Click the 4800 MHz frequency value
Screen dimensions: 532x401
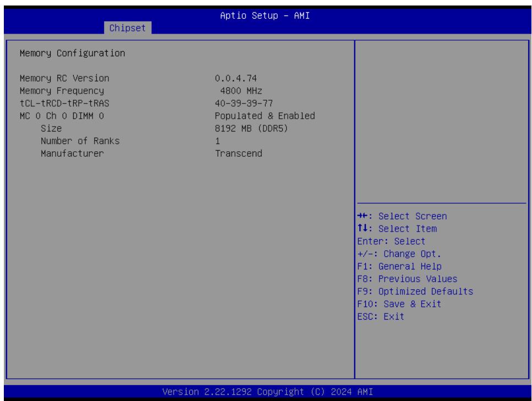241,91
